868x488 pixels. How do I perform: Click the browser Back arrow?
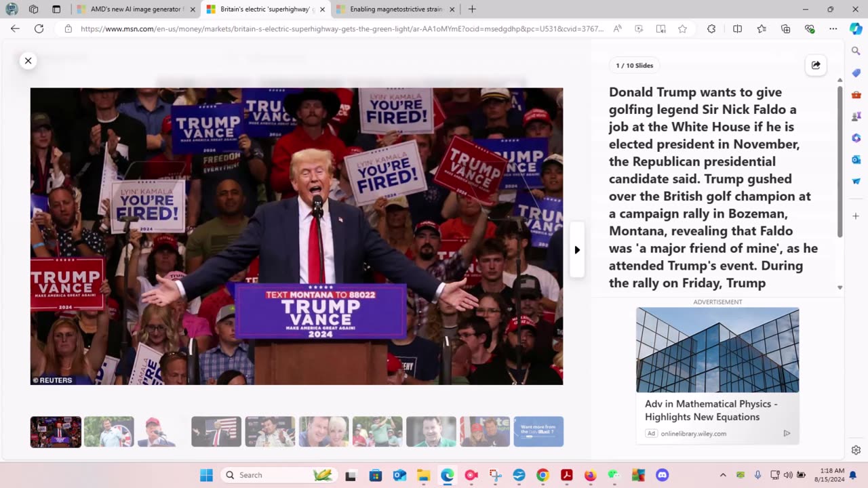click(15, 28)
